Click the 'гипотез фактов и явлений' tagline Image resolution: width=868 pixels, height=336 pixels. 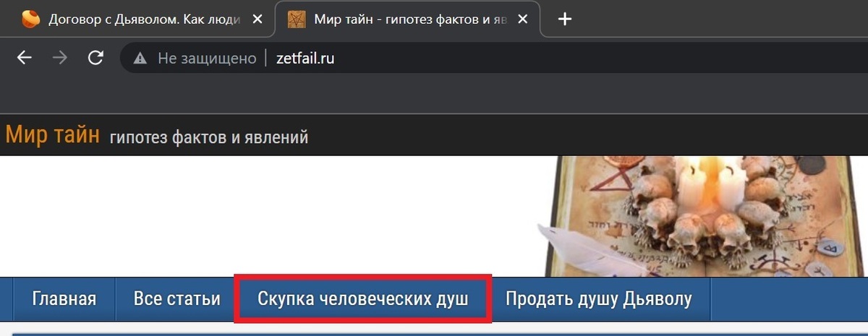pos(209,137)
